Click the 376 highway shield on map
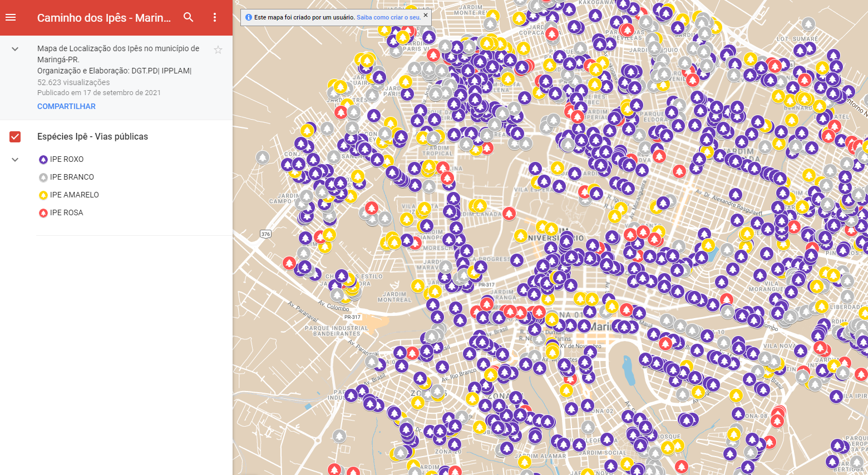868x475 pixels. (x=265, y=234)
